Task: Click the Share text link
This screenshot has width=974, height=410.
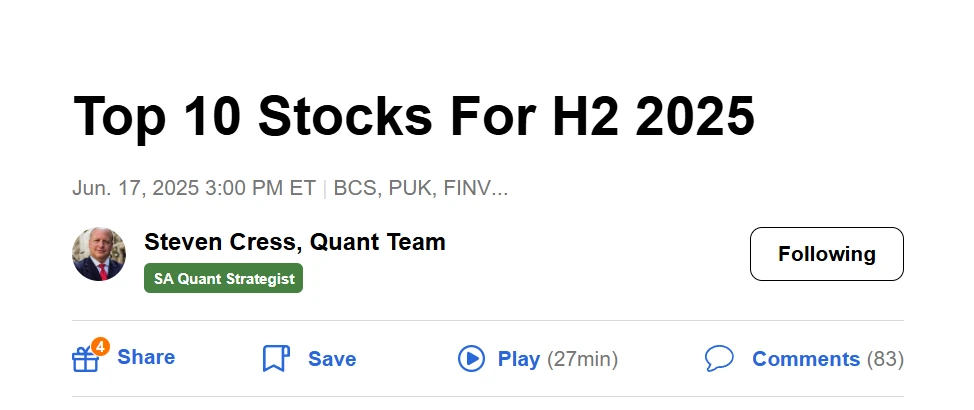Action: tap(146, 358)
